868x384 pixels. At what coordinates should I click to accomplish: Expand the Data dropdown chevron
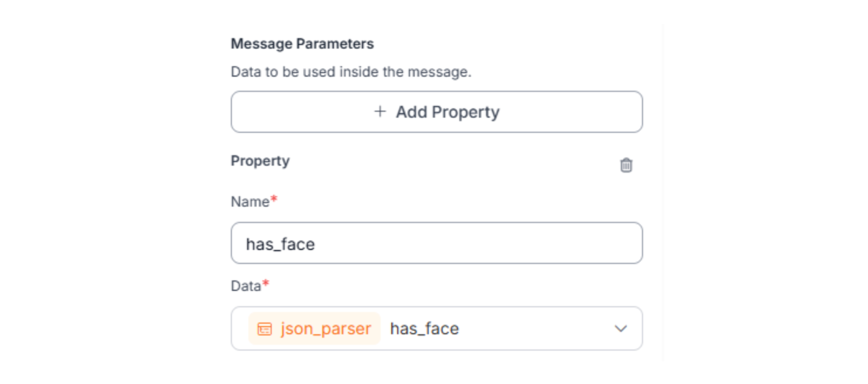[x=620, y=329]
